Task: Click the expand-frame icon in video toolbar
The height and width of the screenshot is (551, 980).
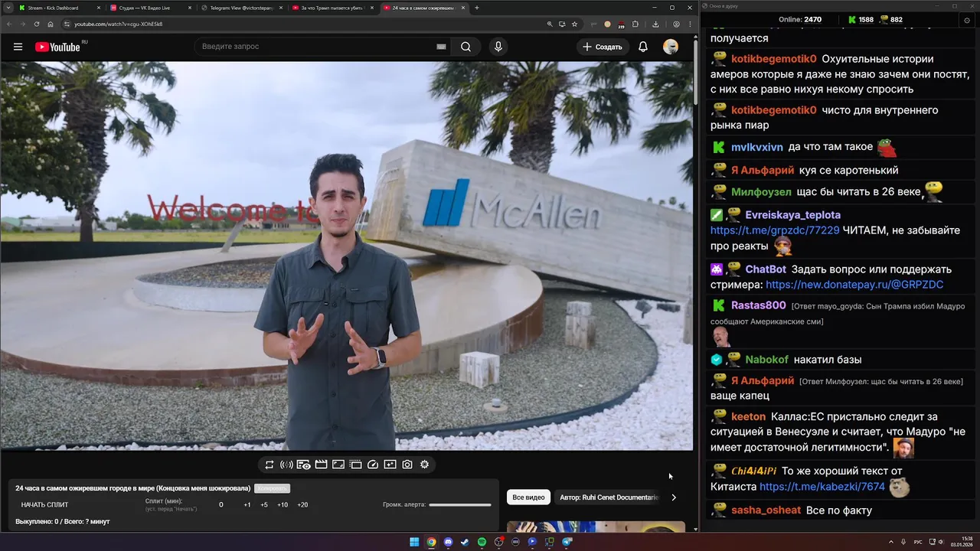Action: coord(338,465)
